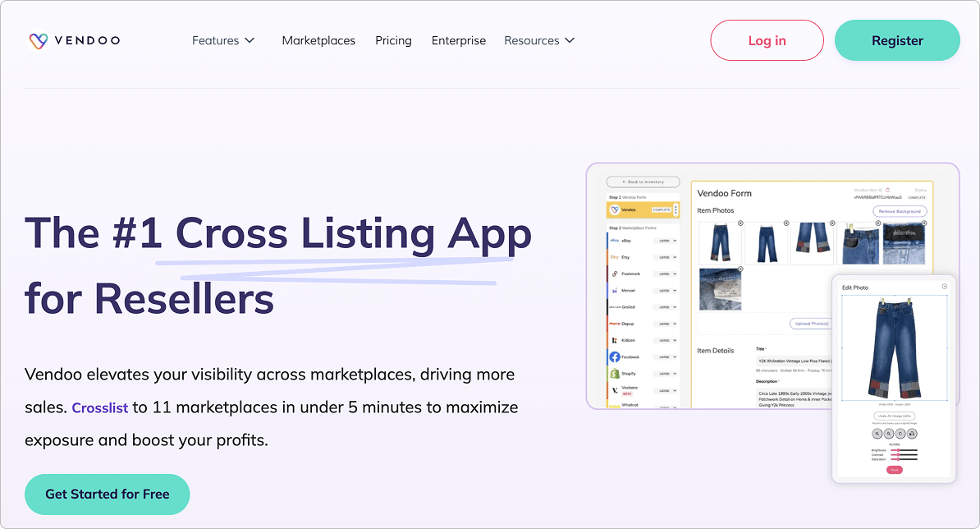Click the Mercari marketplace icon
The height and width of the screenshot is (529, 980).
615,290
